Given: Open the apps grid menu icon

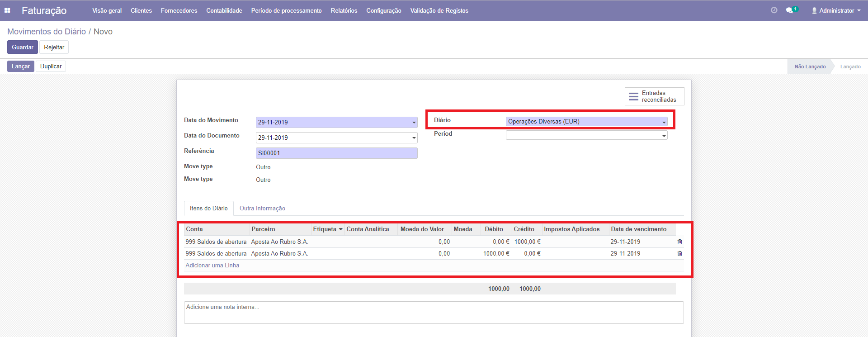Looking at the screenshot, I should tap(7, 10).
